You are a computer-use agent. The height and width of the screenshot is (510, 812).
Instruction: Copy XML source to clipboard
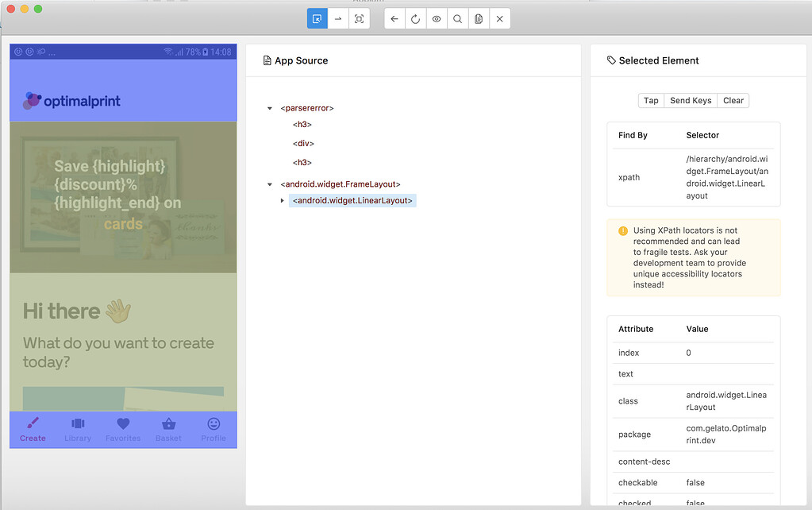(x=477, y=17)
